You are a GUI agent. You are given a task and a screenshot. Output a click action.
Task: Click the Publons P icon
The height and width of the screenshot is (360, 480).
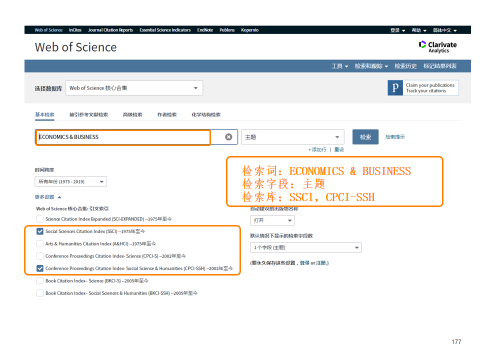tap(395, 88)
